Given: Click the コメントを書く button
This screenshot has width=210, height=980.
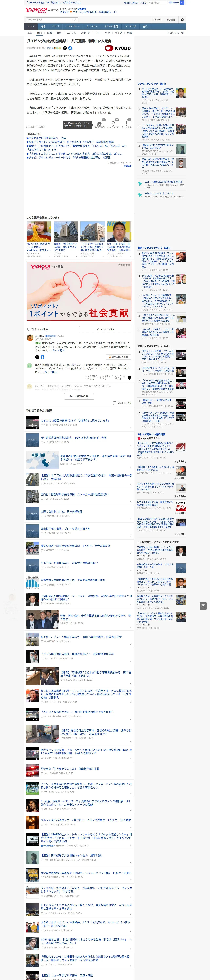Looking at the screenshot, I should [x=105, y=329].
